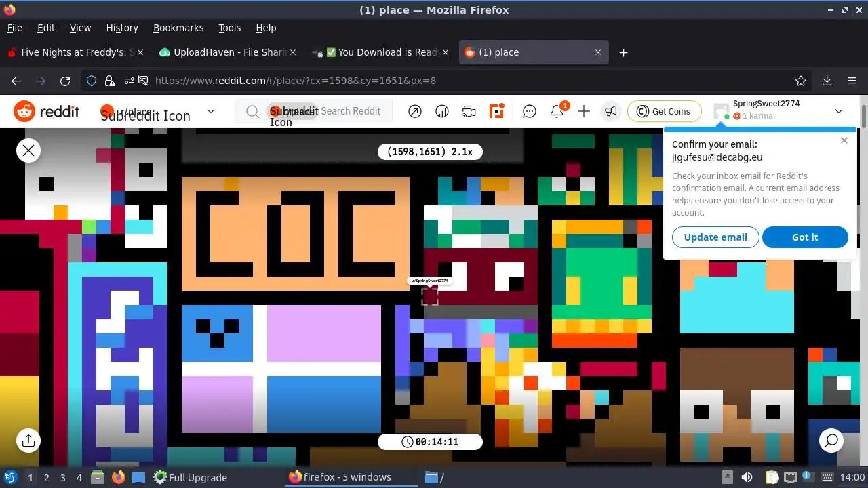Open the / file manager taskbar entry
The width and height of the screenshot is (868, 488).
(434, 477)
